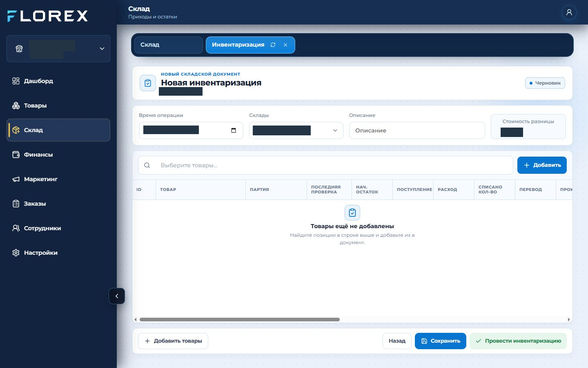Open Дашборд from the sidebar

pos(58,81)
